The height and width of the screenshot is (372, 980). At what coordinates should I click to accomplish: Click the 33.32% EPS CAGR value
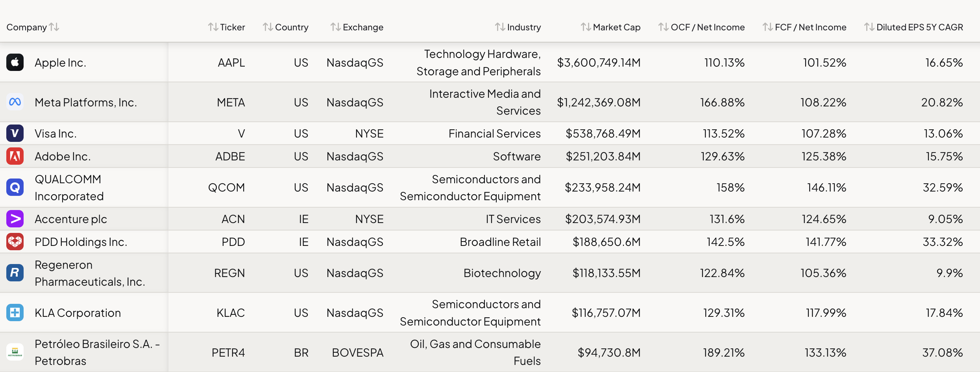pos(943,242)
